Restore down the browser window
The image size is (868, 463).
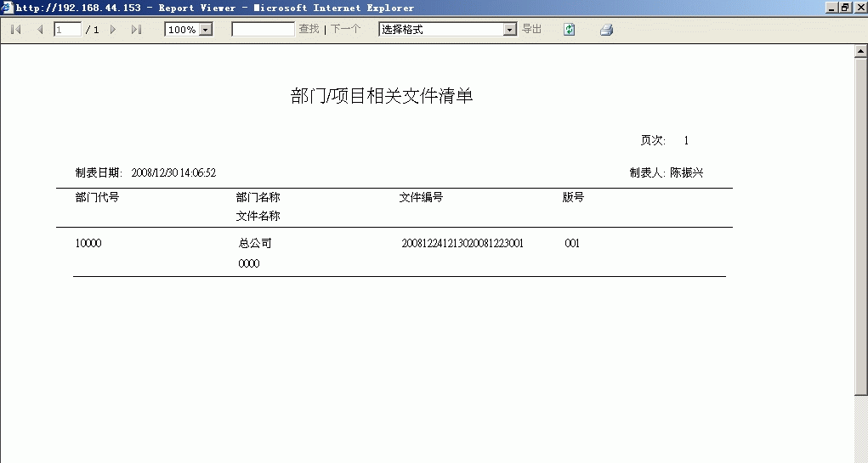pyautogui.click(x=845, y=7)
